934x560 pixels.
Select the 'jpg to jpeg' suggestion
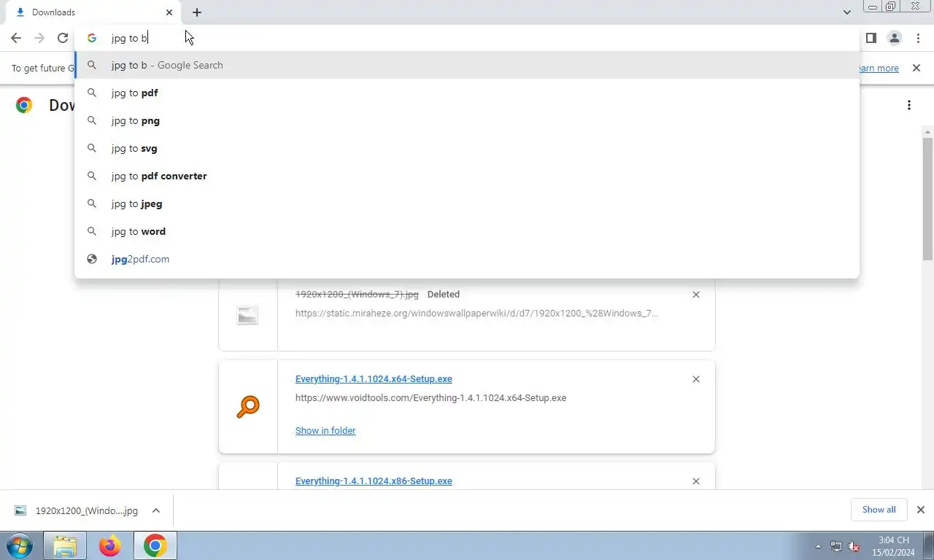[467, 203]
